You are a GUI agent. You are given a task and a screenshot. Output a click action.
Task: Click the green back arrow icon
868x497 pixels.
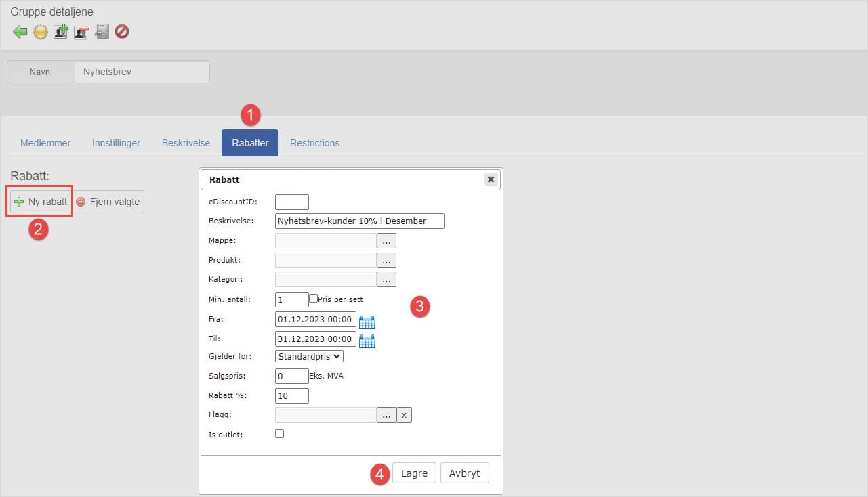coord(20,32)
